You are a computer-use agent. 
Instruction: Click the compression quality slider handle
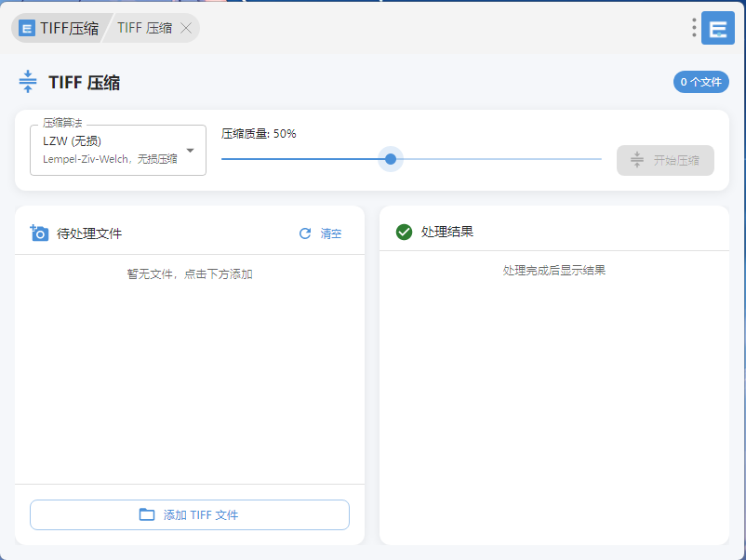pyautogui.click(x=391, y=159)
